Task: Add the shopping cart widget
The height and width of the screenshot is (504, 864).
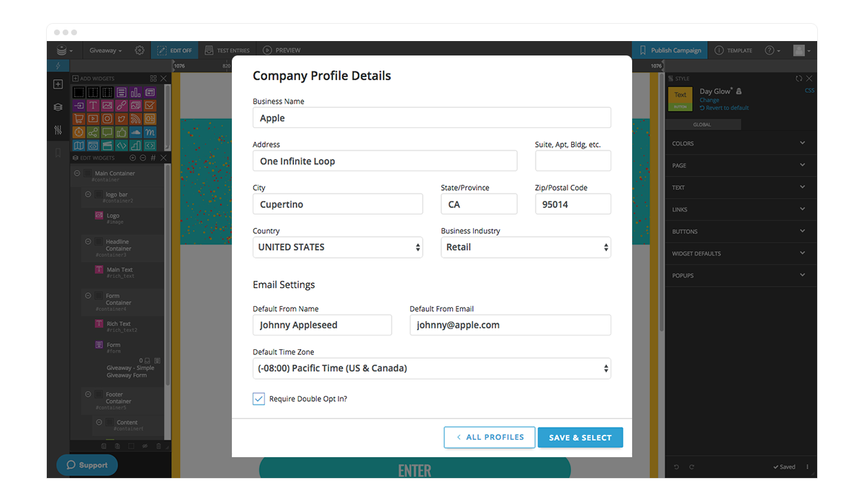Action: click(79, 119)
